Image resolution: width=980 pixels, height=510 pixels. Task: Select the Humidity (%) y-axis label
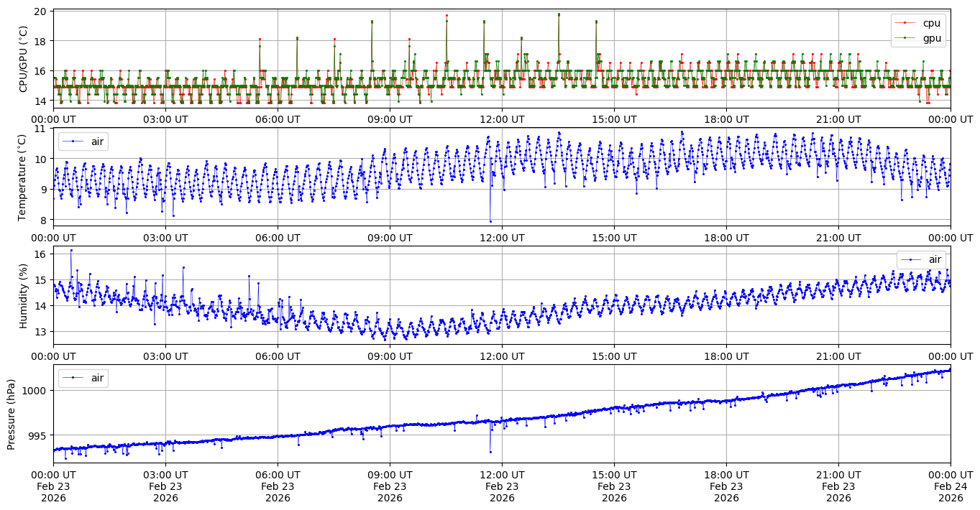(x=23, y=295)
